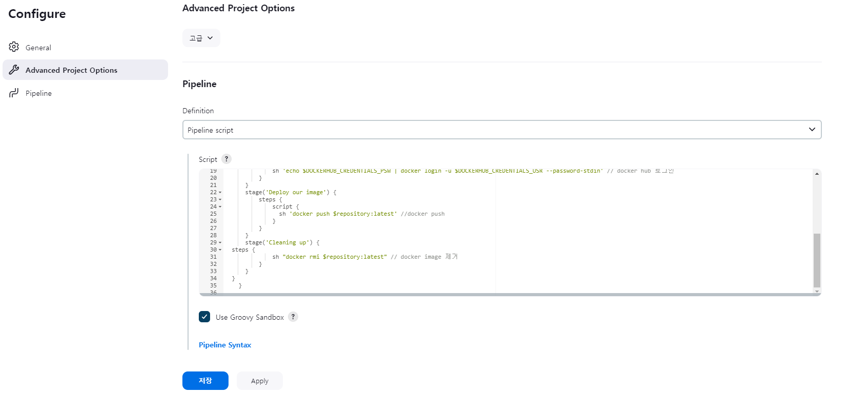Image resolution: width=868 pixels, height=414 pixels.
Task: Collapse the code fold at line 30
Action: click(x=220, y=250)
